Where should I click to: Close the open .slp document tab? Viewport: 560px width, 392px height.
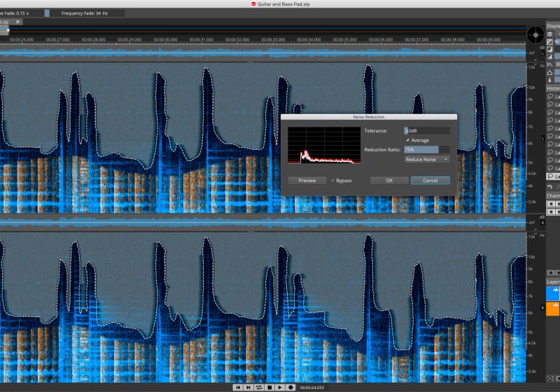click(x=18, y=22)
